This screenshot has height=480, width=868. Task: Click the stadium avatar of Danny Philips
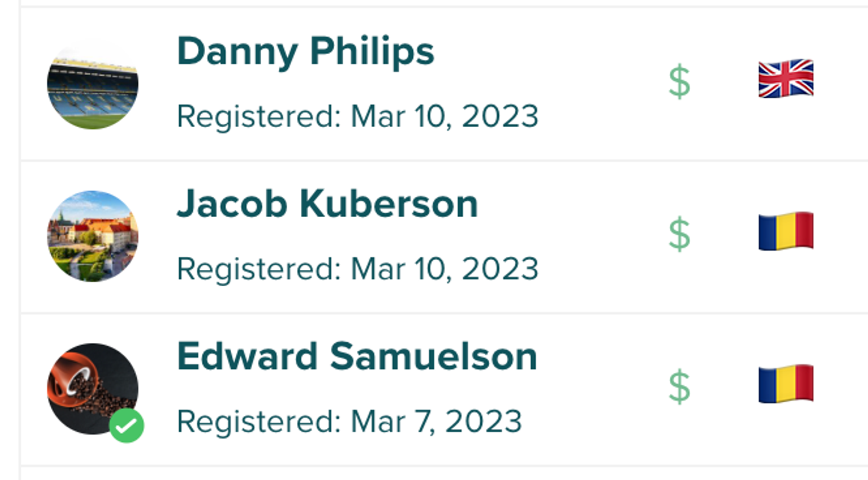(x=92, y=85)
